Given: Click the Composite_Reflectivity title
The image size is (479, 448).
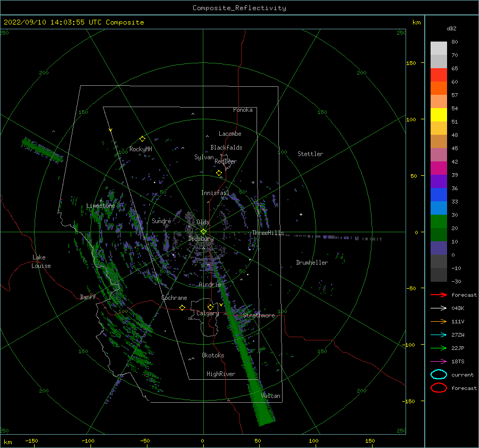Looking at the screenshot, I should (x=240, y=8).
